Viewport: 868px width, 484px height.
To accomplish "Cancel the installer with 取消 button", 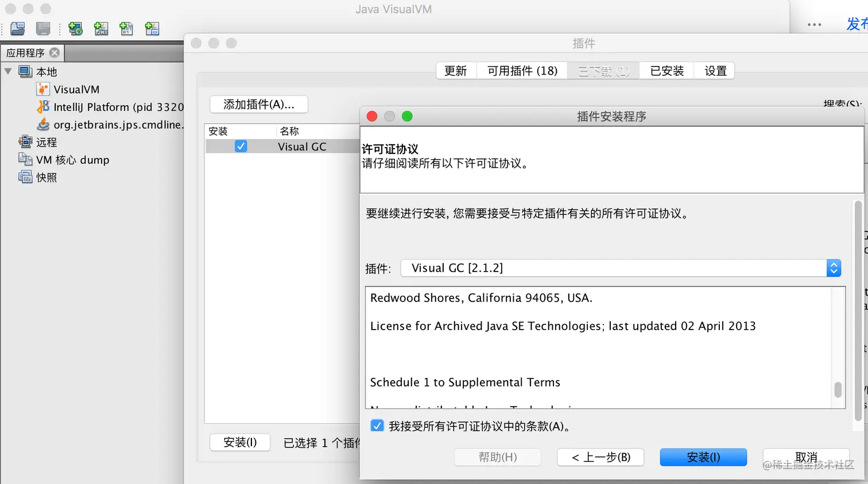I will pyautogui.click(x=806, y=457).
